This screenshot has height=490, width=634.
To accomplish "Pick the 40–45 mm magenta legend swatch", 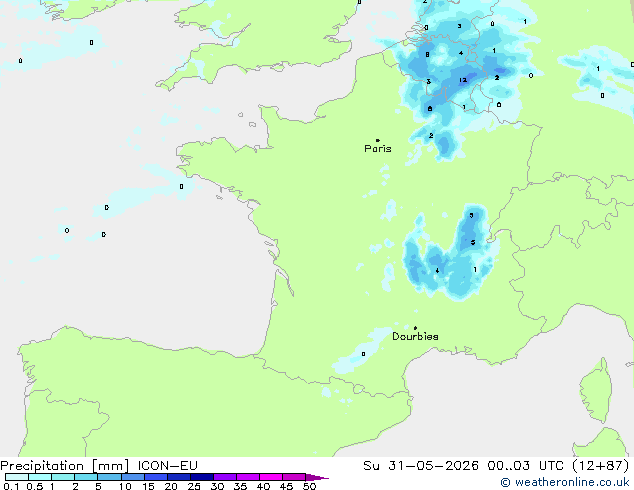I will click(271, 477).
